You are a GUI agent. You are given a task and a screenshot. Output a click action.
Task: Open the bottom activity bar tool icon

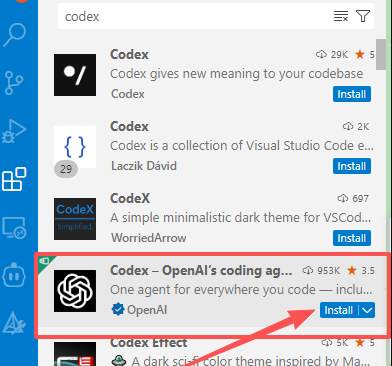click(14, 323)
